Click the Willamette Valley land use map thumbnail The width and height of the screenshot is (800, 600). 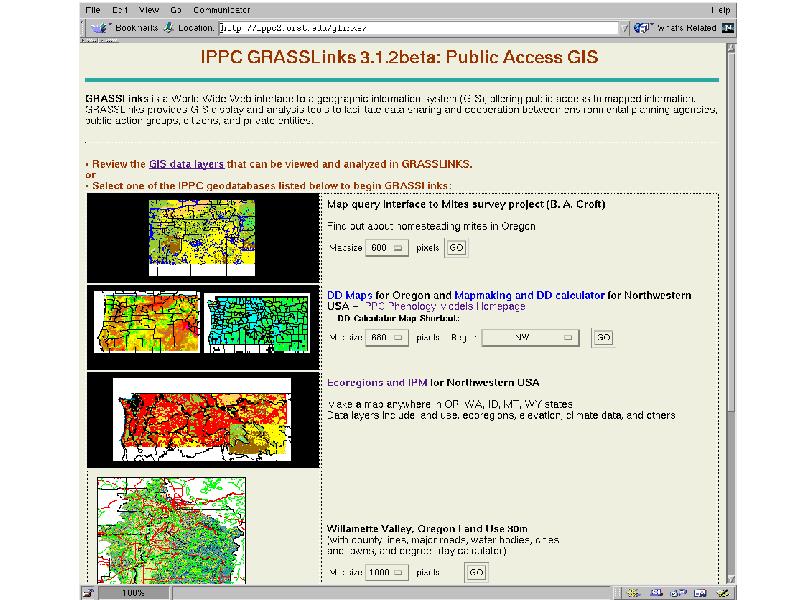(x=171, y=531)
